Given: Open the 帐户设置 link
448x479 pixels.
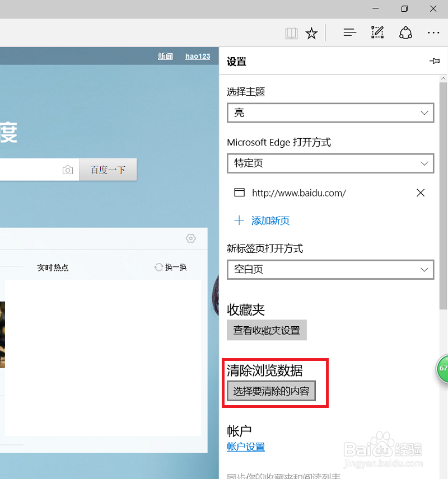Looking at the screenshot, I should [x=246, y=447].
